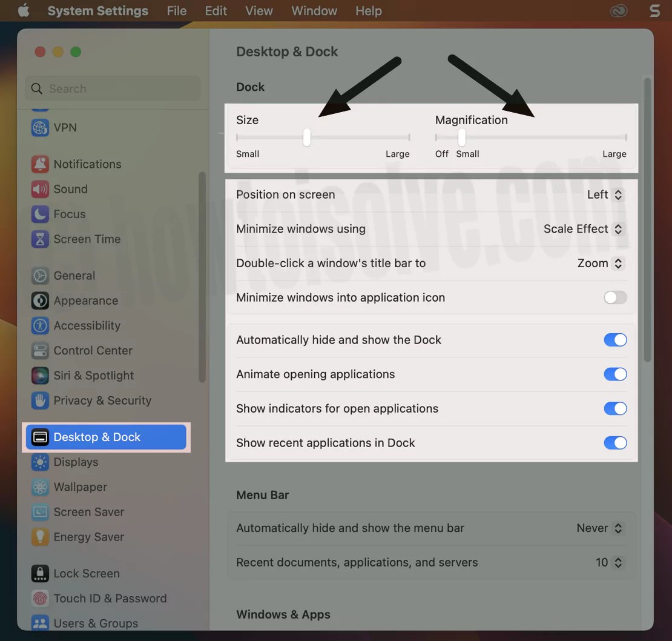Open Siri & Spotlight settings

93,376
